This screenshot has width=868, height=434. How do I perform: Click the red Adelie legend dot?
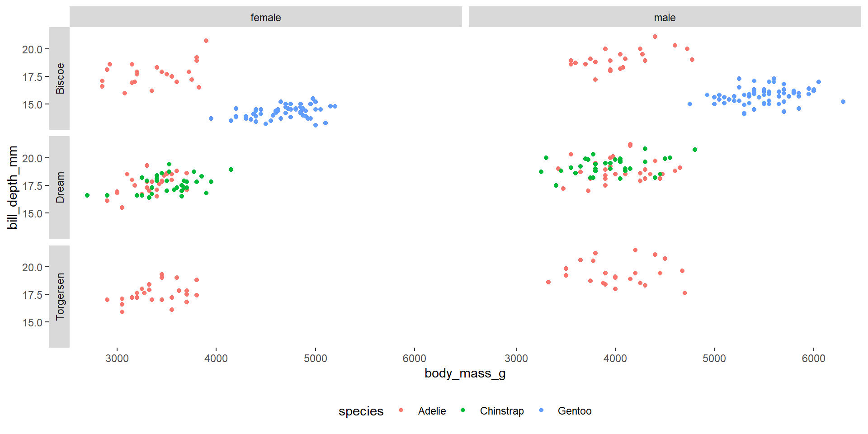pyautogui.click(x=401, y=410)
